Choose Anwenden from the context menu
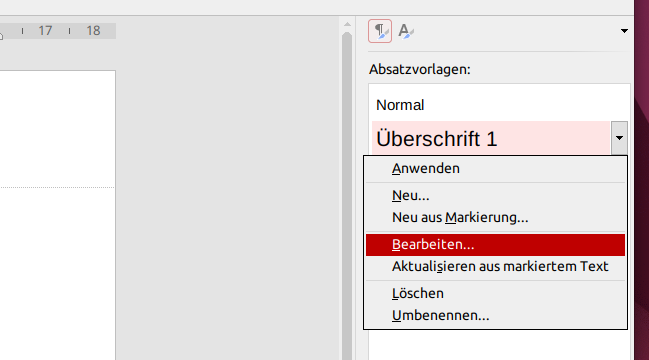The height and width of the screenshot is (360, 649). click(495, 168)
